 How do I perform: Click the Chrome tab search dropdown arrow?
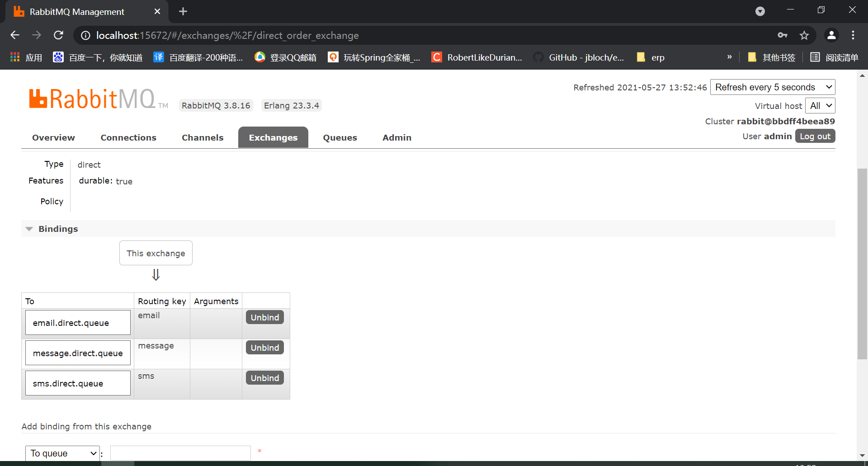[760, 11]
